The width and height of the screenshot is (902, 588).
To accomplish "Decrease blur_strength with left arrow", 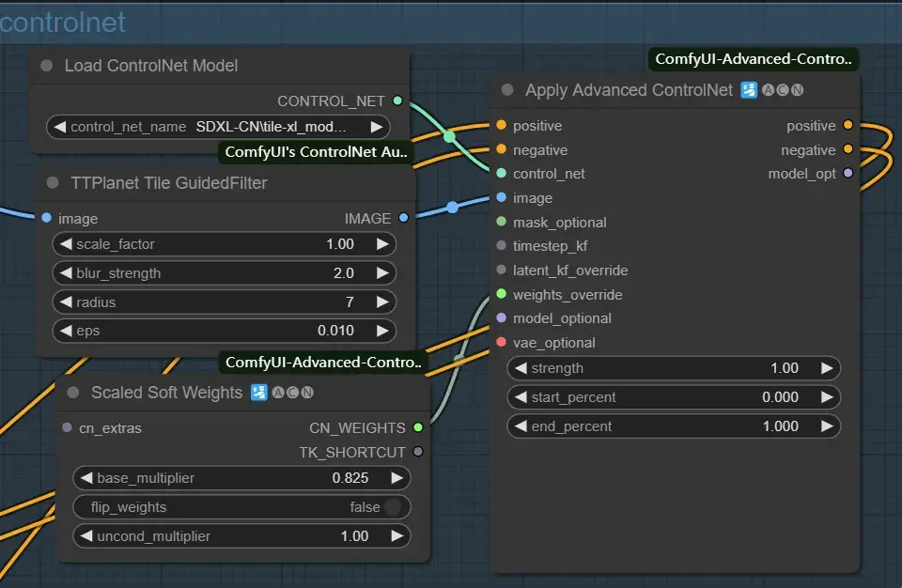I will (x=66, y=272).
